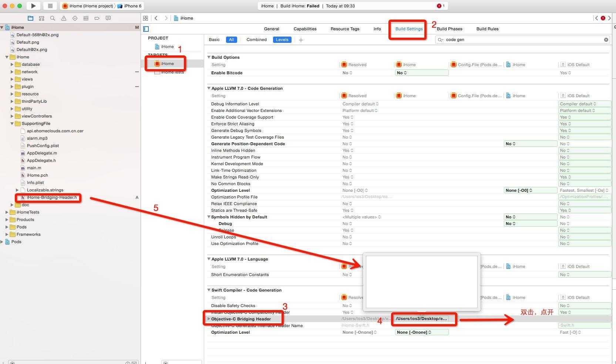
Task: Click the related items grid icon
Action: pyautogui.click(x=145, y=18)
